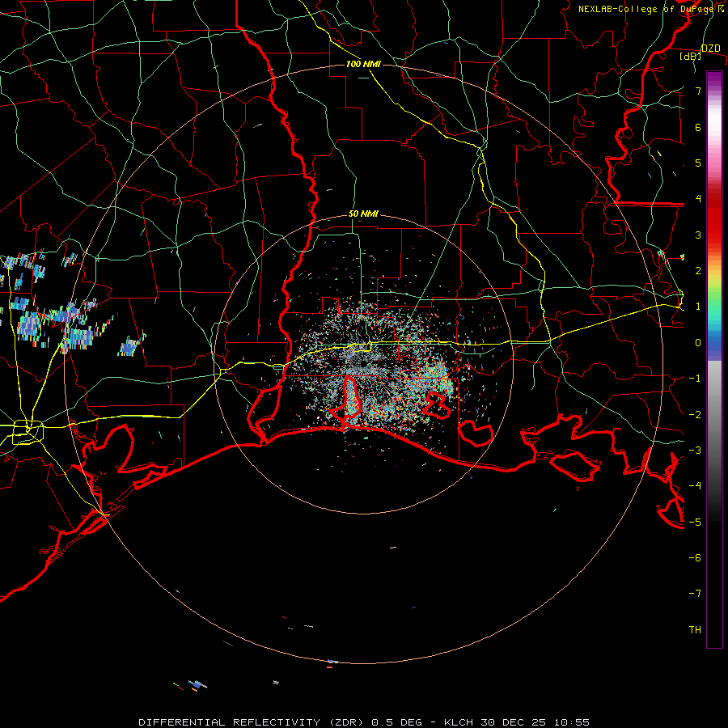
Task: Click the -5 value on color scale
Action: 695,523
